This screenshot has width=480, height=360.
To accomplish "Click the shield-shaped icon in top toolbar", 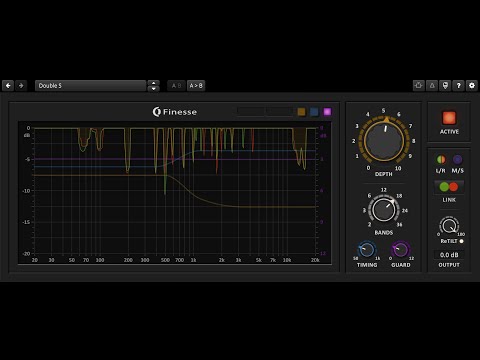I will 445,86.
